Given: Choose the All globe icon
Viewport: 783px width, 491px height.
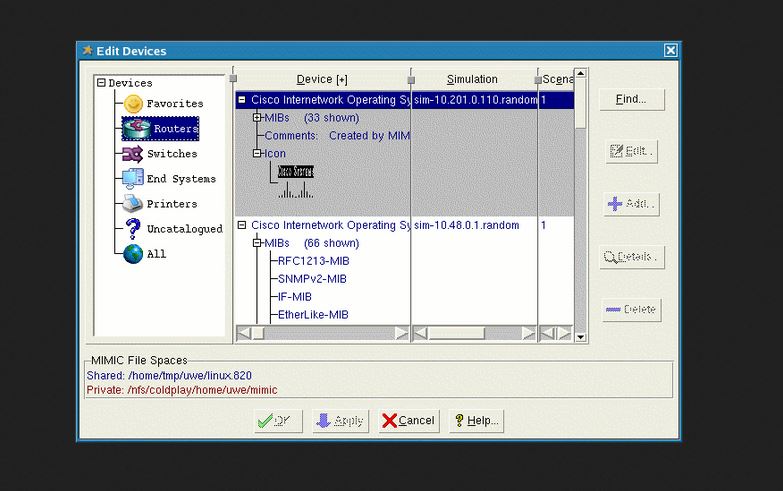Looking at the screenshot, I should (133, 254).
